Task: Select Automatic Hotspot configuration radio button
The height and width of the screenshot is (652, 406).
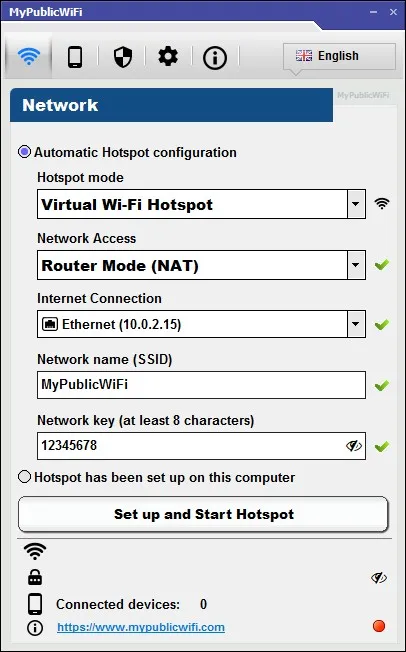Action: [x=25, y=152]
